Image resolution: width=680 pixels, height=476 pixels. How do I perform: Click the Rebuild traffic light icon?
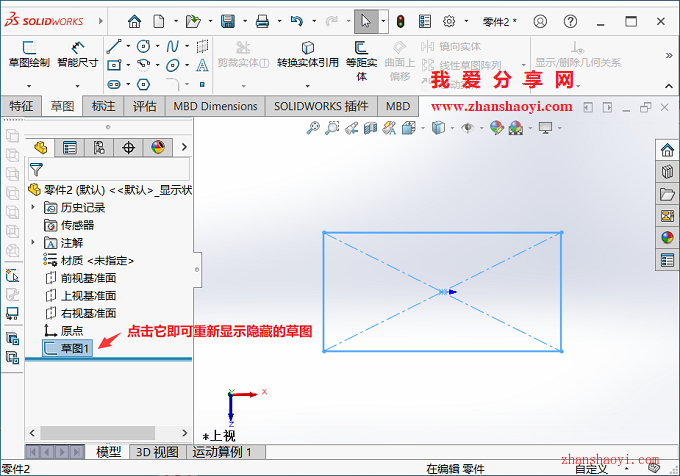coord(401,21)
